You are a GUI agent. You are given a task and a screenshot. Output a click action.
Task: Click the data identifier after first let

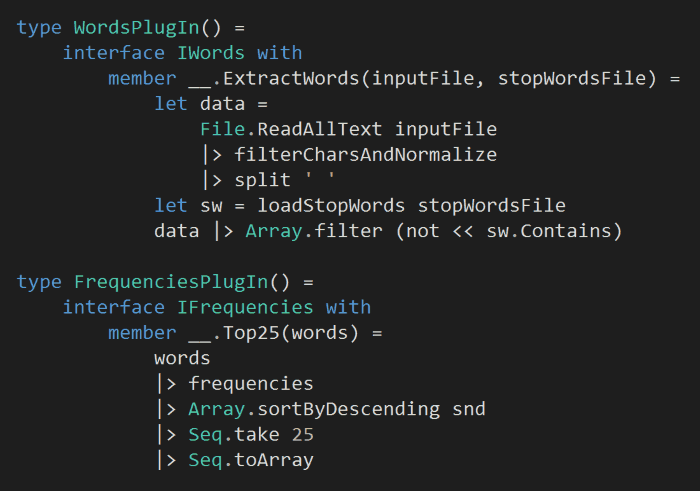click(x=222, y=103)
